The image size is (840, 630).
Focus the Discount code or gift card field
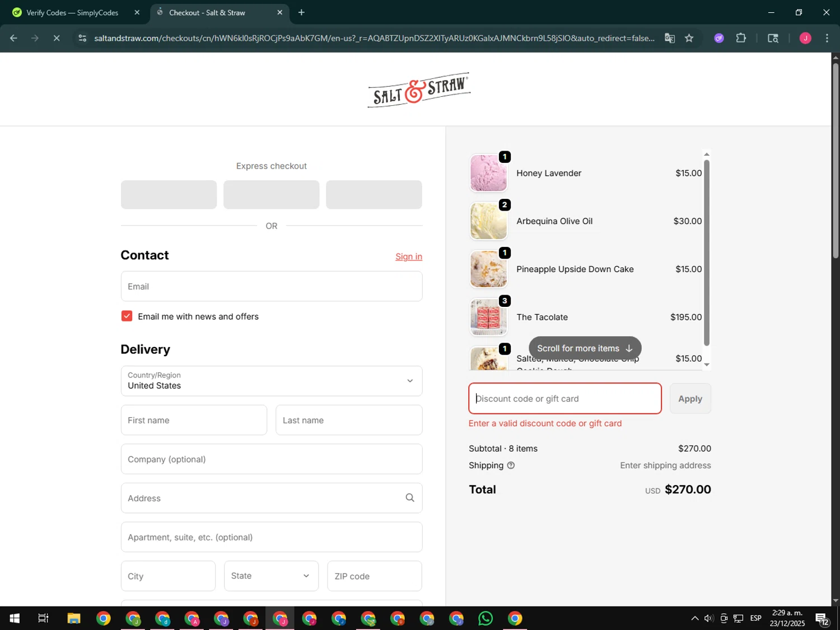[x=565, y=399]
